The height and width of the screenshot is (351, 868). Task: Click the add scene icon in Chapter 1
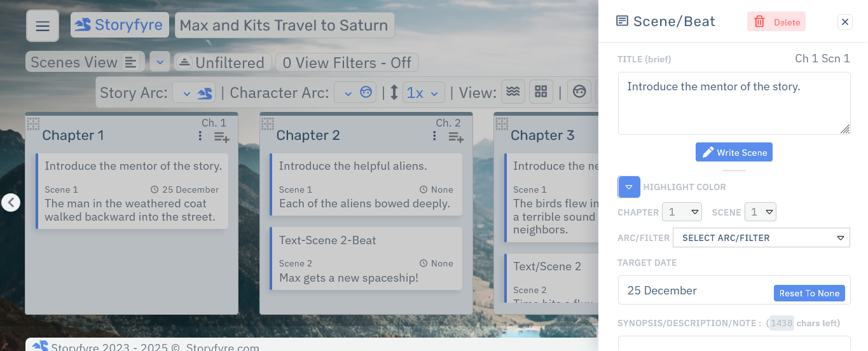(221, 136)
